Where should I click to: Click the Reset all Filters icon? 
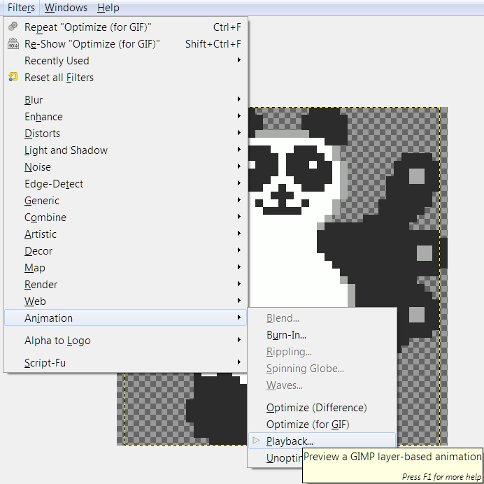pyautogui.click(x=13, y=77)
